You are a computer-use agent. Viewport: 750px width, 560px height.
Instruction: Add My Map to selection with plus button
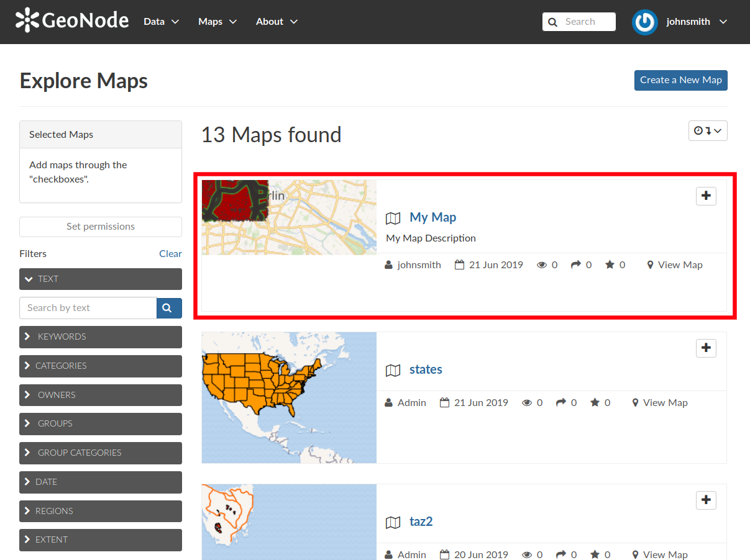tap(706, 196)
